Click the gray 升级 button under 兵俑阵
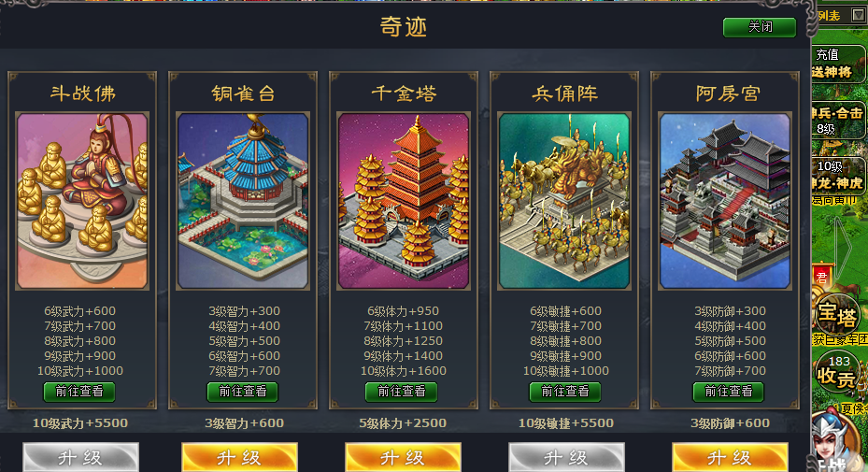Image resolution: width=868 pixels, height=472 pixels. [567, 458]
